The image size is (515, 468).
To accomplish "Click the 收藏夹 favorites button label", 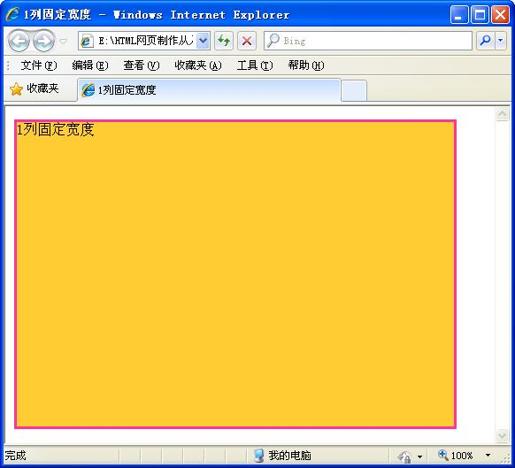I will pos(42,89).
